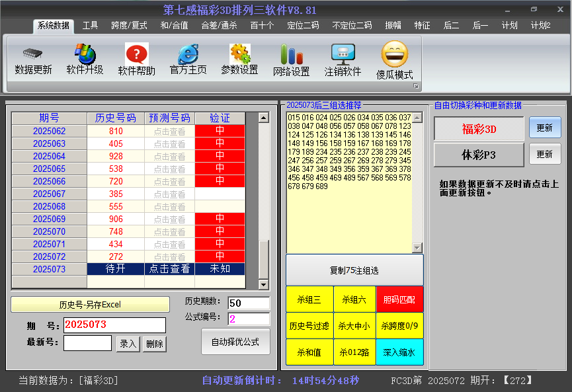Screen dimensions: 572x392
Task: Click 历史号-另存Excel button
Action: click(90, 305)
